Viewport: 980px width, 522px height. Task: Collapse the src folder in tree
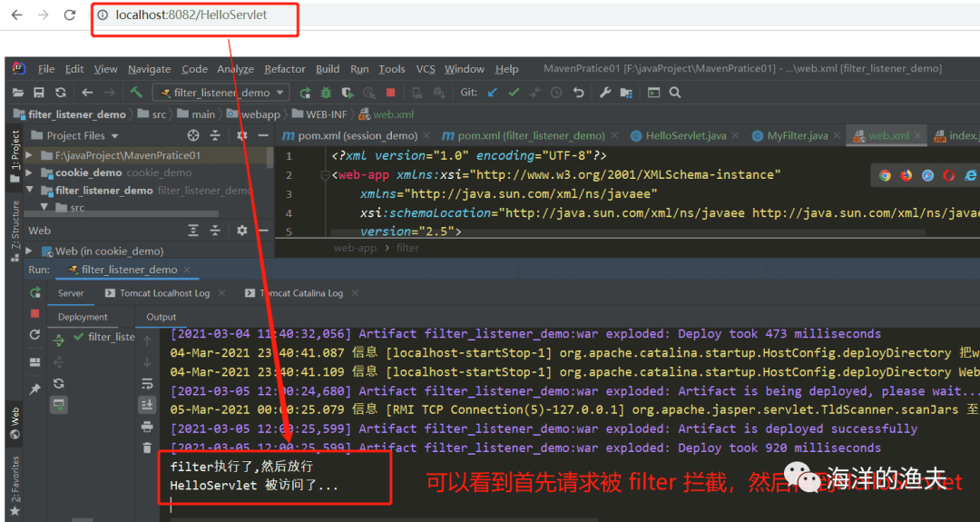pos(44,207)
